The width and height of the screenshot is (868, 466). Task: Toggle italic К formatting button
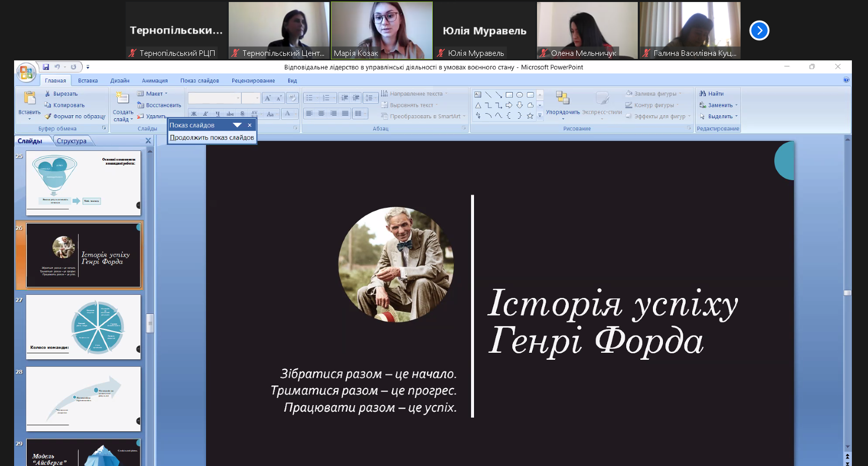click(206, 114)
